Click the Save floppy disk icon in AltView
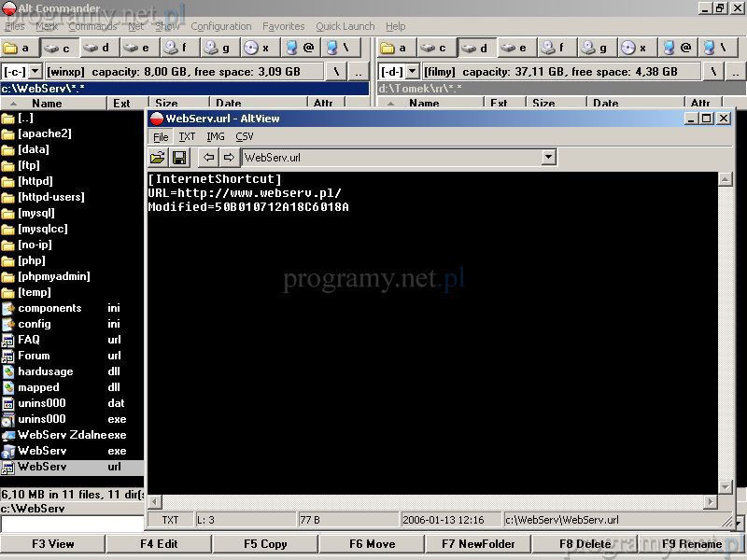This screenshot has width=747, height=560. tap(179, 158)
